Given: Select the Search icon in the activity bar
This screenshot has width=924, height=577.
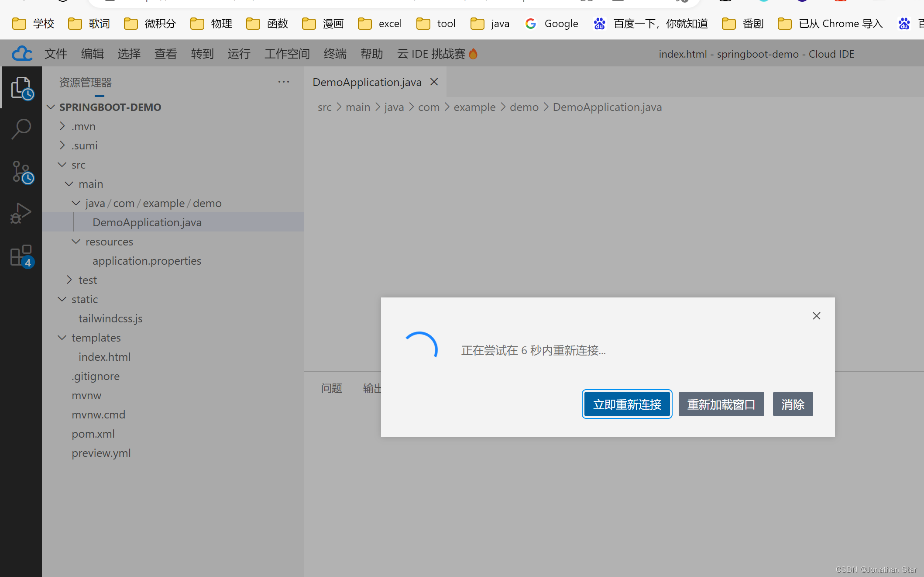Looking at the screenshot, I should tap(21, 128).
